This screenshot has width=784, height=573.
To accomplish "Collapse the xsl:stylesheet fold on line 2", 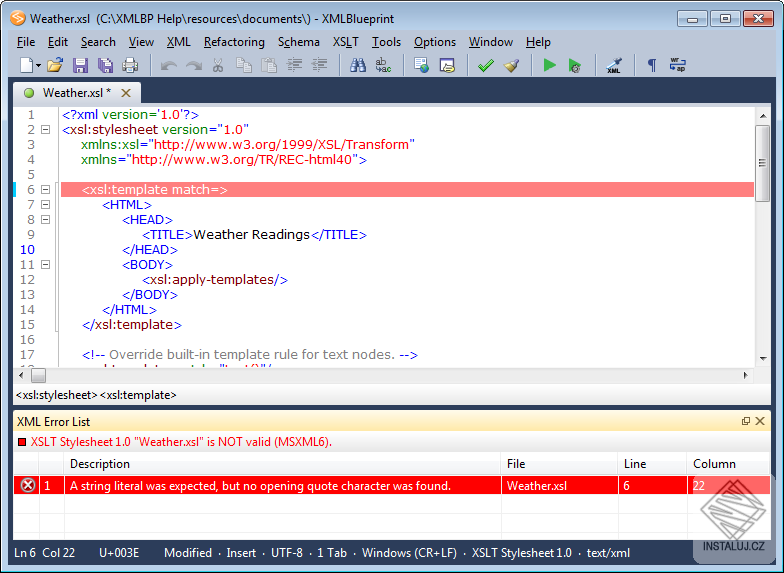I will coord(45,130).
